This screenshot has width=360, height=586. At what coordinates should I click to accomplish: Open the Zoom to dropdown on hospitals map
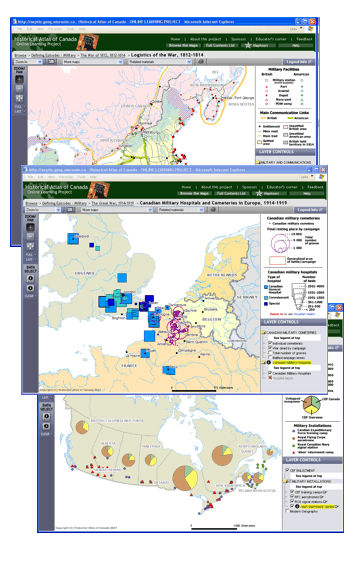(43, 210)
